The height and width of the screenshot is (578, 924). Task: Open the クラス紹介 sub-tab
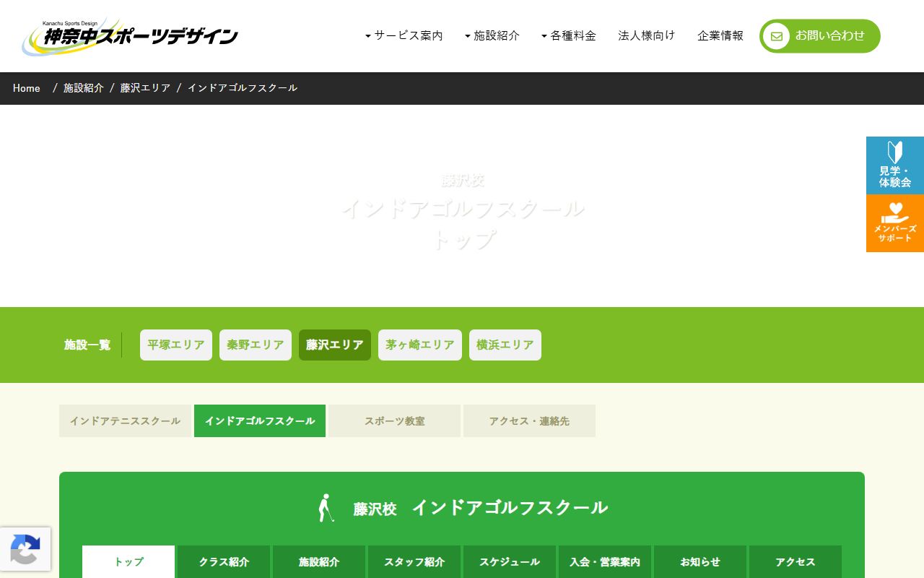click(224, 561)
